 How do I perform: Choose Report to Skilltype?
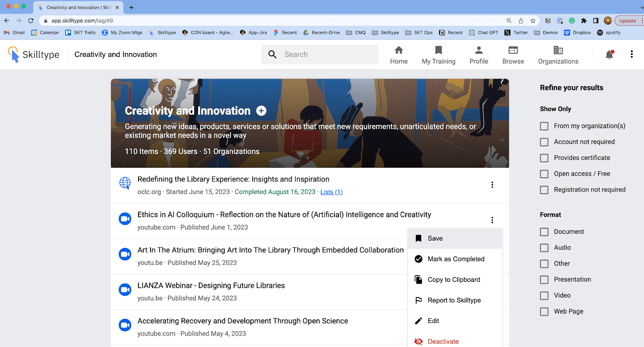point(455,300)
